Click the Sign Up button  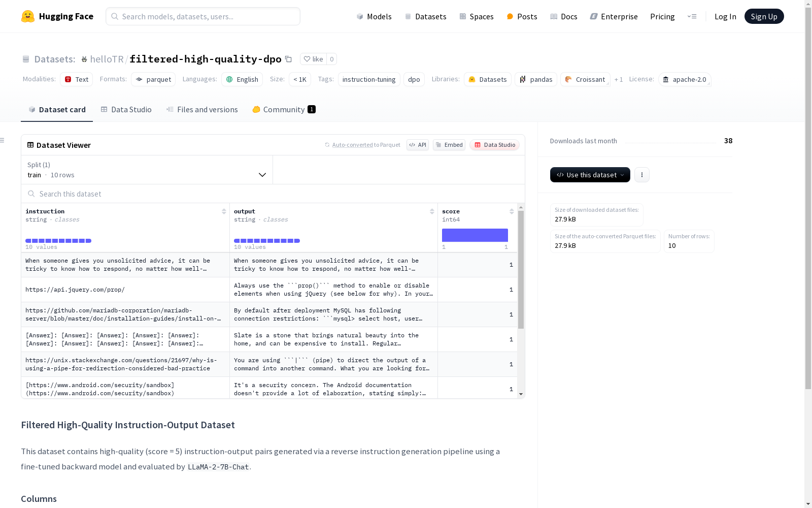pyautogui.click(x=764, y=16)
